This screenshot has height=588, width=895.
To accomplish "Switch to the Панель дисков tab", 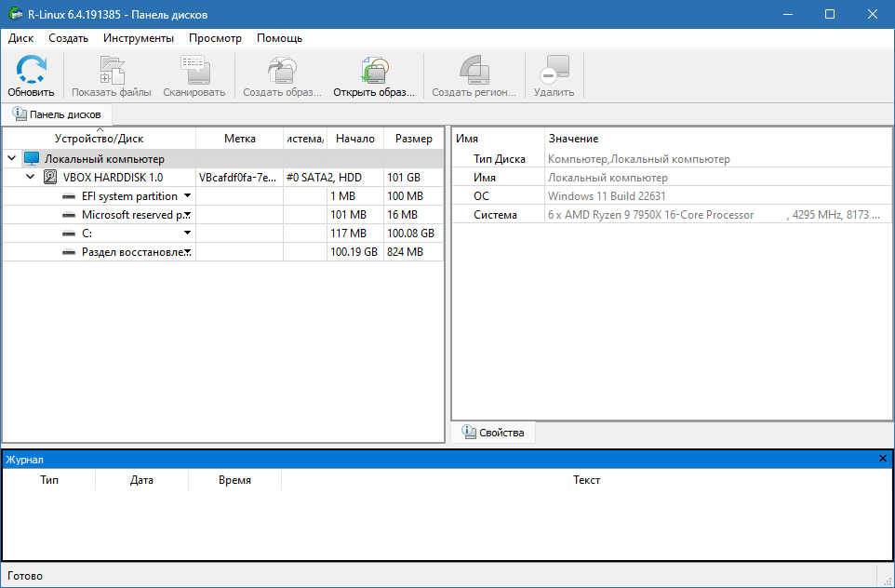I will point(57,114).
